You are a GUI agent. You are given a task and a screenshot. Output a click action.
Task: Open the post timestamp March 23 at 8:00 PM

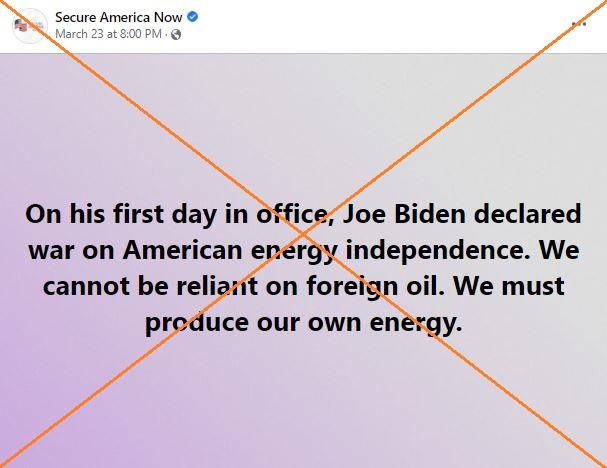click(108, 34)
